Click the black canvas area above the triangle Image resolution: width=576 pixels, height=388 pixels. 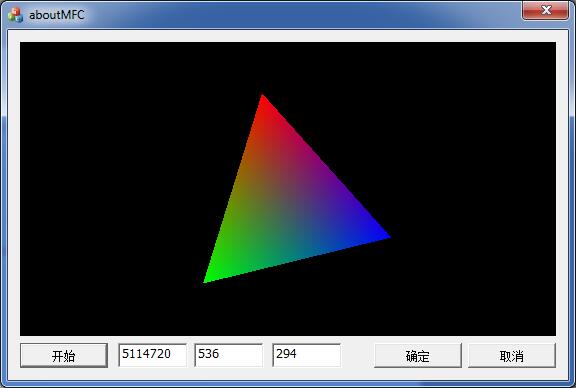(x=288, y=68)
